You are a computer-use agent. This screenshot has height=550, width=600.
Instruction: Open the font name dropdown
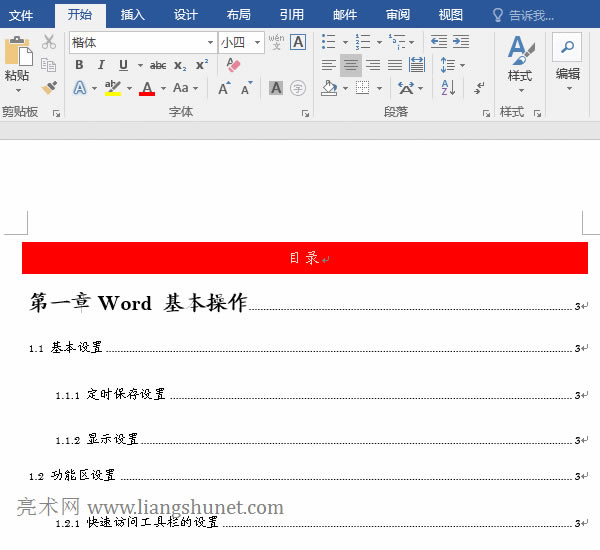pyautogui.click(x=210, y=42)
